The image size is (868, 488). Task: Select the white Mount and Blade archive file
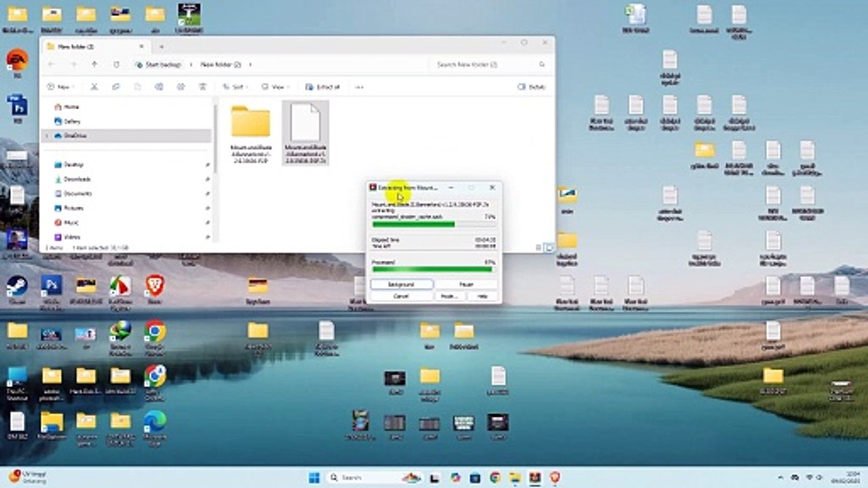point(305,134)
